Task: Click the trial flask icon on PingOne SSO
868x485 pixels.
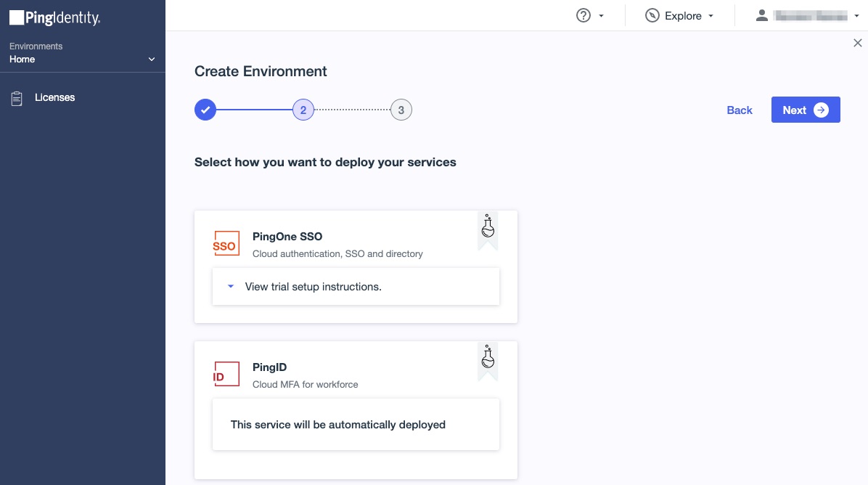Action: click(x=488, y=227)
